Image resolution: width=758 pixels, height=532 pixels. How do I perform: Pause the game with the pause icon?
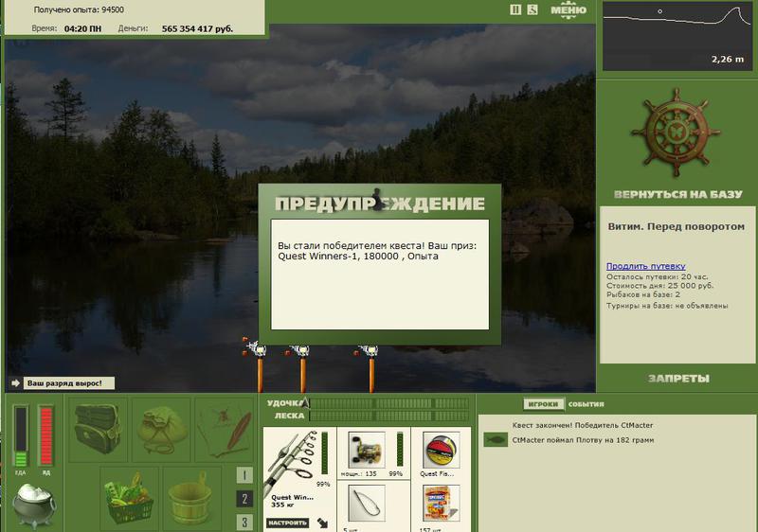pyautogui.click(x=515, y=9)
